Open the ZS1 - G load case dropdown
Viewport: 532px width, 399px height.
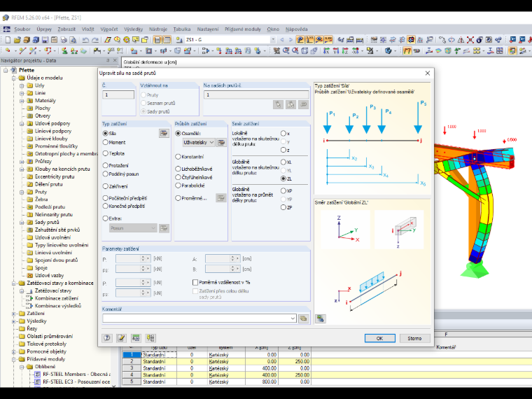pyautogui.click(x=273, y=40)
